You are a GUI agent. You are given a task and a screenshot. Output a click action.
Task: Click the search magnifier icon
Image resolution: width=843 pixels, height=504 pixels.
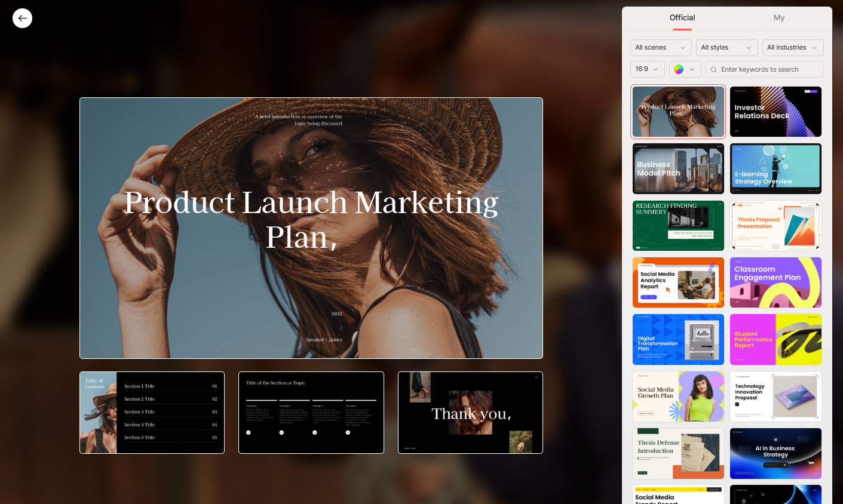pos(713,70)
